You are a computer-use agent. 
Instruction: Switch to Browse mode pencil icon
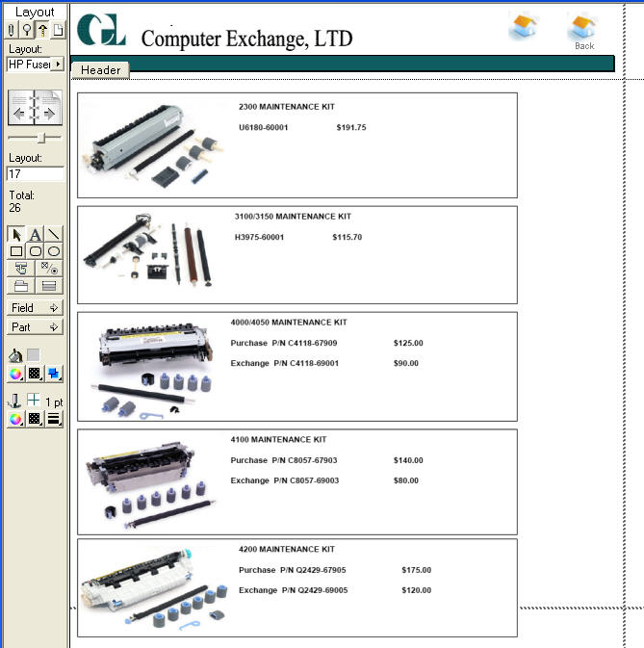tap(12, 30)
